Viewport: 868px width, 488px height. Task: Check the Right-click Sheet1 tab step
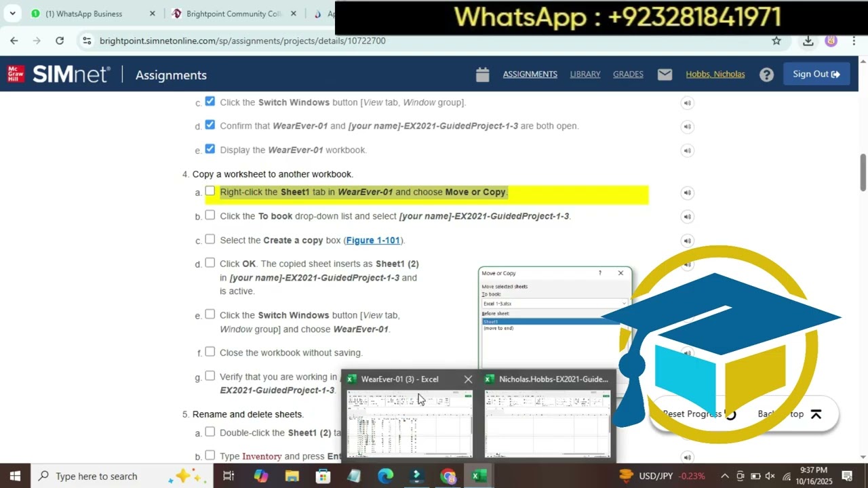tap(210, 191)
